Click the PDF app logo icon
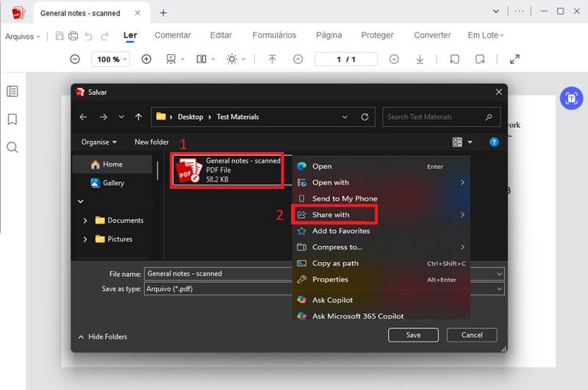Viewport: 588px width, 390px height. pyautogui.click(x=18, y=12)
